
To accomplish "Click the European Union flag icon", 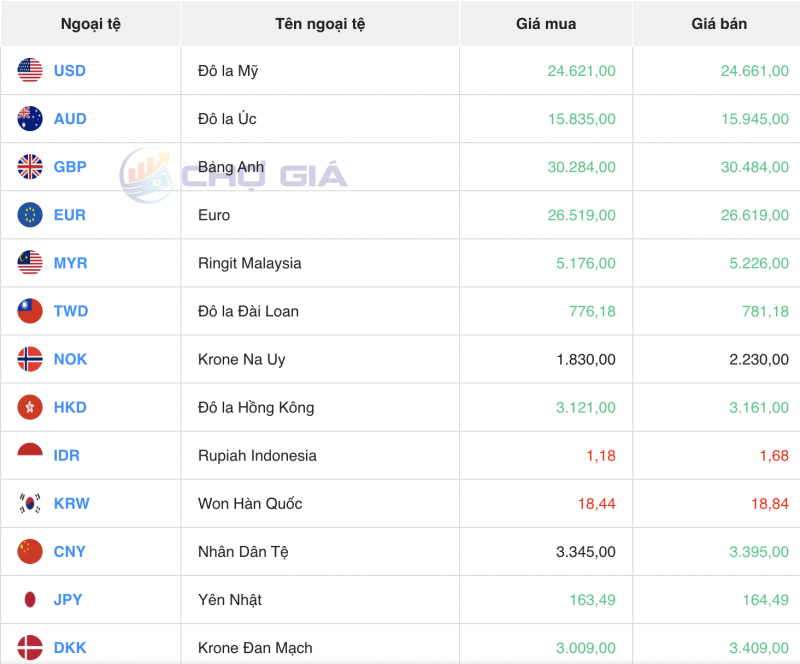I will point(30,215).
